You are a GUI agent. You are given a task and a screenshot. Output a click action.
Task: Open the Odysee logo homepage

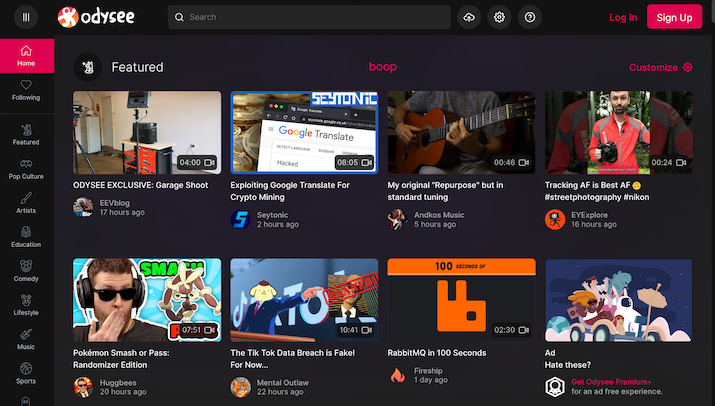(96, 17)
